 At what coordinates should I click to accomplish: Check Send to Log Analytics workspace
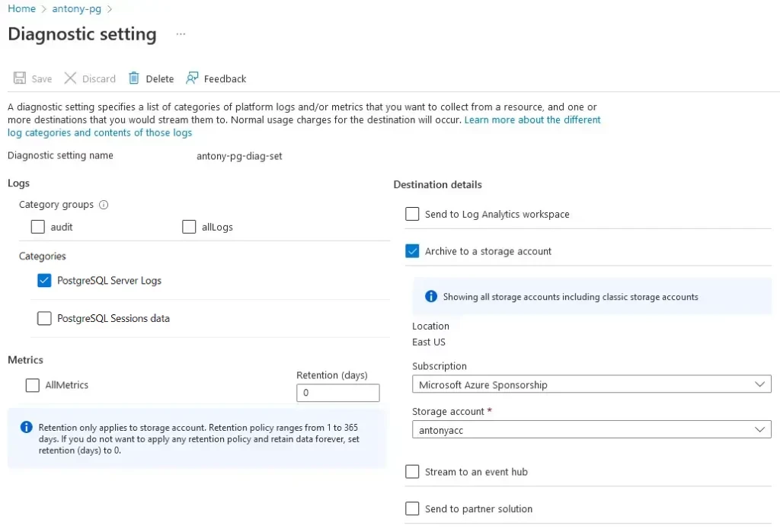click(412, 214)
